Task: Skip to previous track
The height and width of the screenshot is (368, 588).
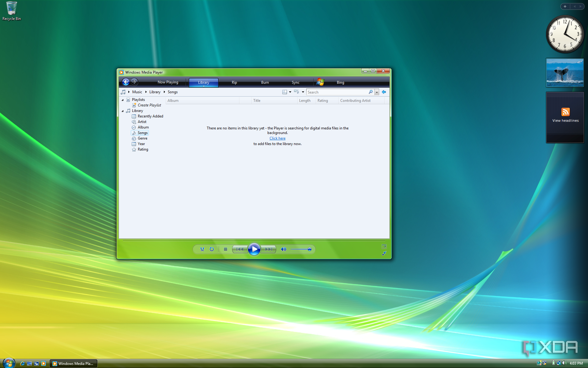Action: click(240, 249)
